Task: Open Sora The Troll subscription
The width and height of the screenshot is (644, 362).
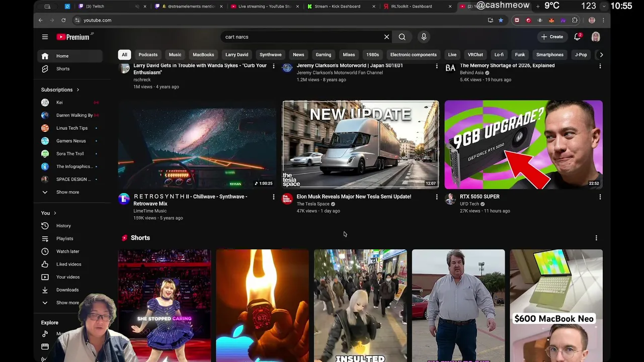Action: click(70, 154)
